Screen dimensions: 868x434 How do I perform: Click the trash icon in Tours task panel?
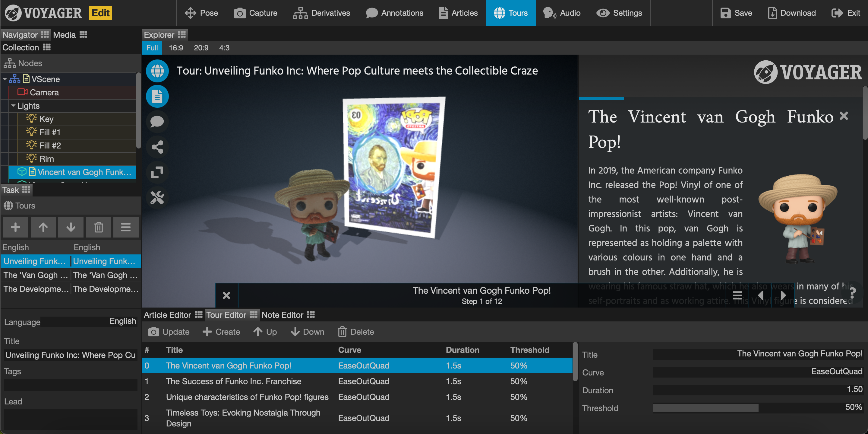98,227
